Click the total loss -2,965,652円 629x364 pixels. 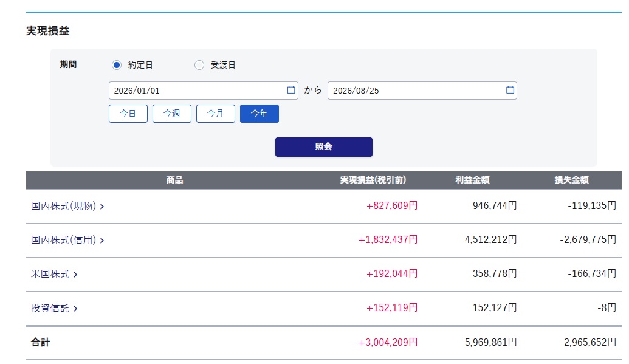click(588, 343)
